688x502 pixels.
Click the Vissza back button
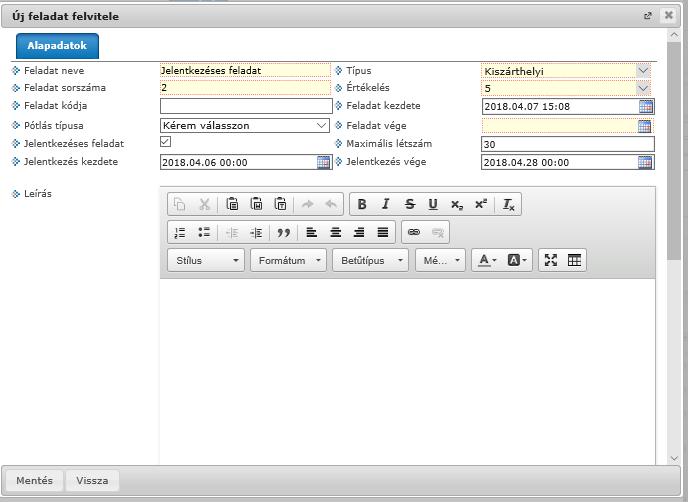[92, 480]
